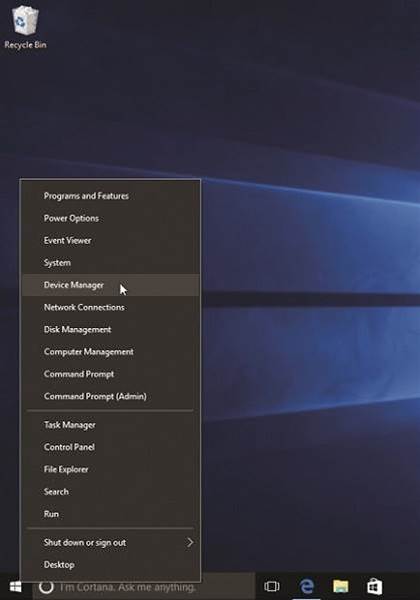Launch Microsoft Edge from the taskbar
The width and height of the screenshot is (420, 600).
[x=306, y=586]
